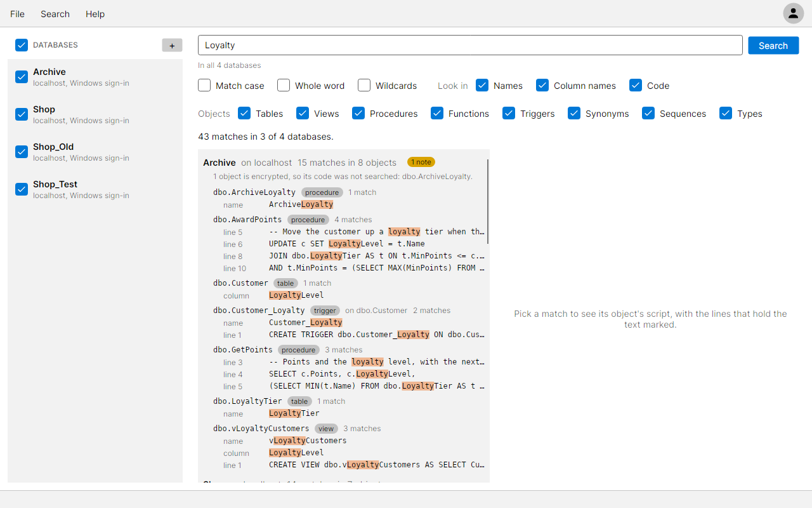
Task: Open the Help menu
Action: [x=95, y=14]
